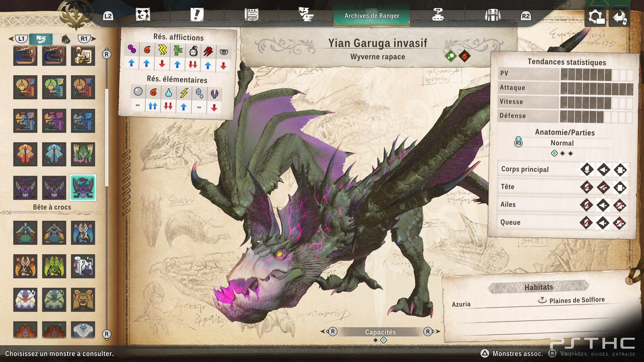Select the red bleed affliction icon
The height and width of the screenshot is (362, 644).
tap(208, 51)
